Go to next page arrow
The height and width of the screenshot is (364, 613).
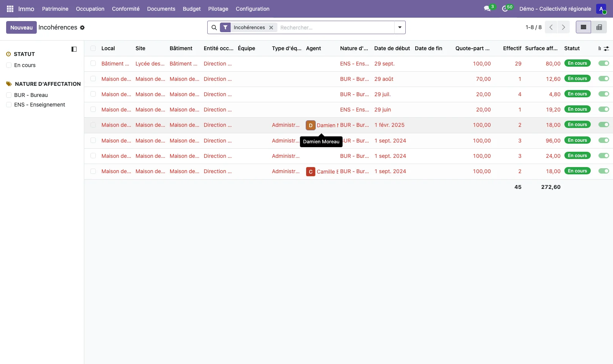[563, 27]
